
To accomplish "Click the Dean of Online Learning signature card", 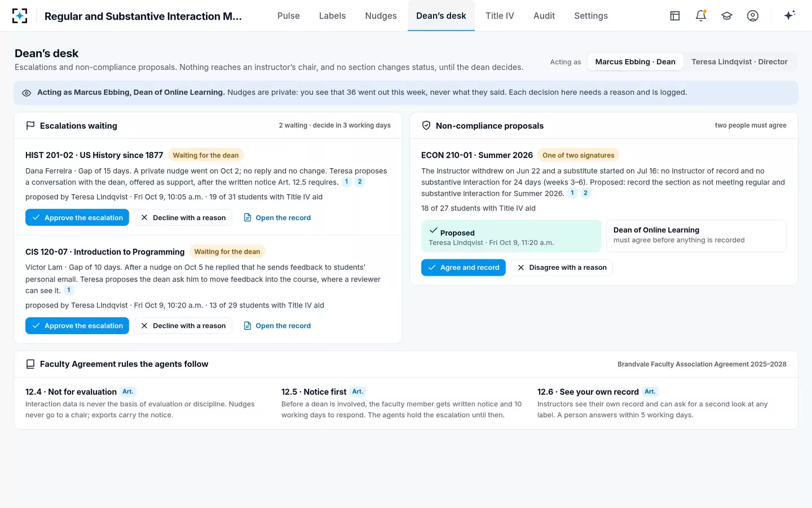I will pos(696,236).
